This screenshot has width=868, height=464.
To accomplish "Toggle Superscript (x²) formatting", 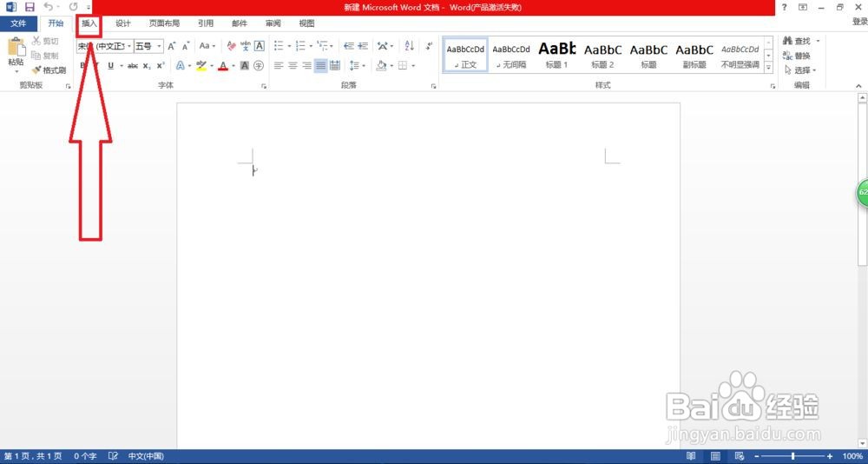I will pyautogui.click(x=161, y=65).
